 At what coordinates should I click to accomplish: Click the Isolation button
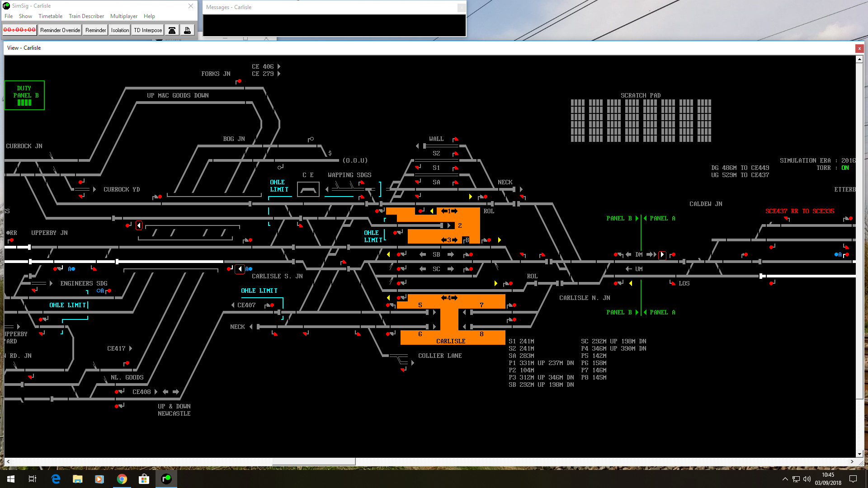click(x=120, y=30)
